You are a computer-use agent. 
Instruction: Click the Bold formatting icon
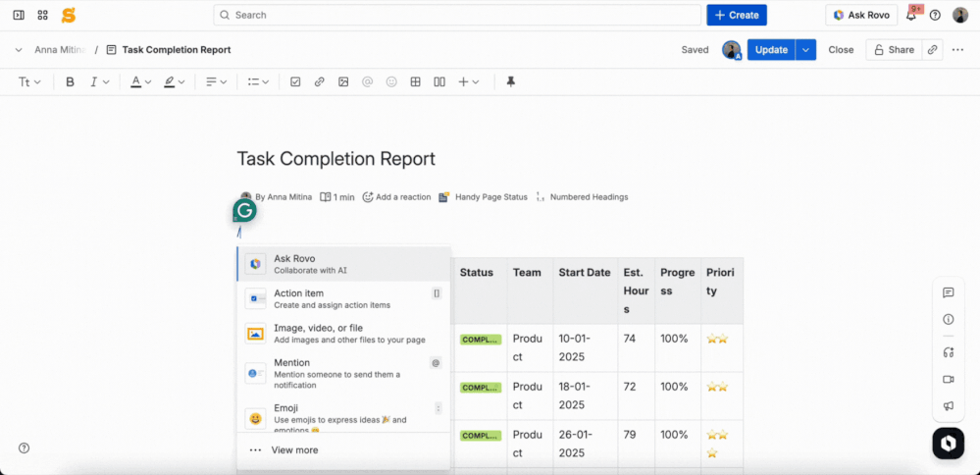[x=70, y=82]
